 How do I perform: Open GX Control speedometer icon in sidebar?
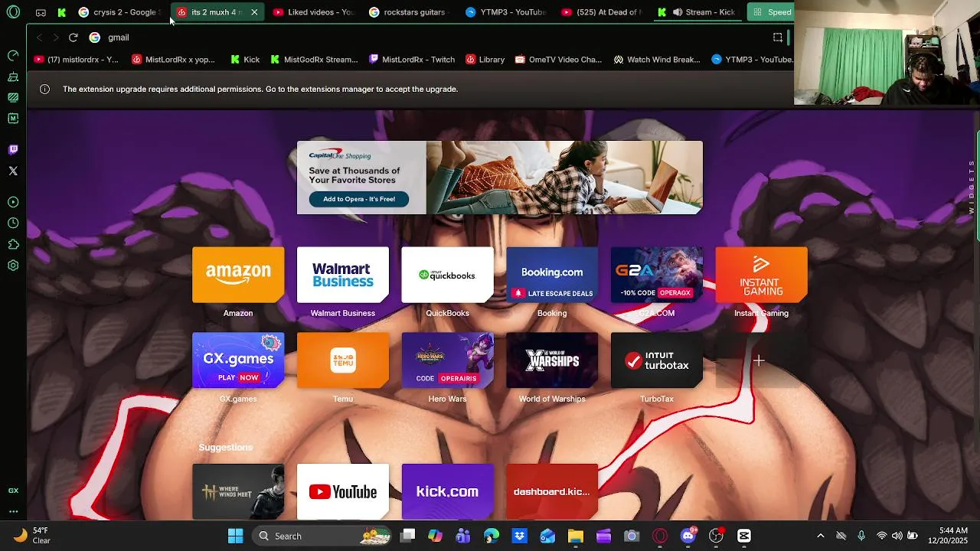13,55
